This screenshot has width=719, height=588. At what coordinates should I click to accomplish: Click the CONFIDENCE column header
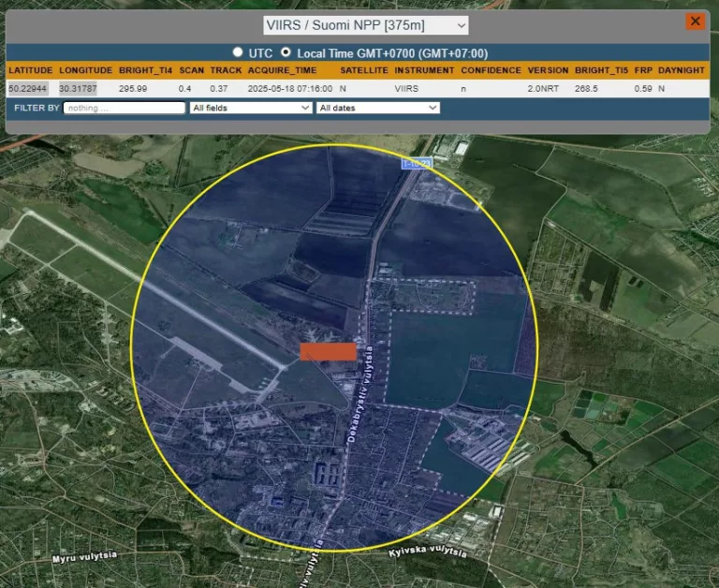[x=491, y=70]
